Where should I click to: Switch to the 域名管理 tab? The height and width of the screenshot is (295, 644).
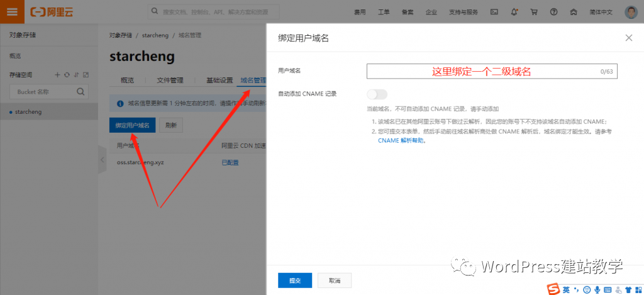pos(253,80)
